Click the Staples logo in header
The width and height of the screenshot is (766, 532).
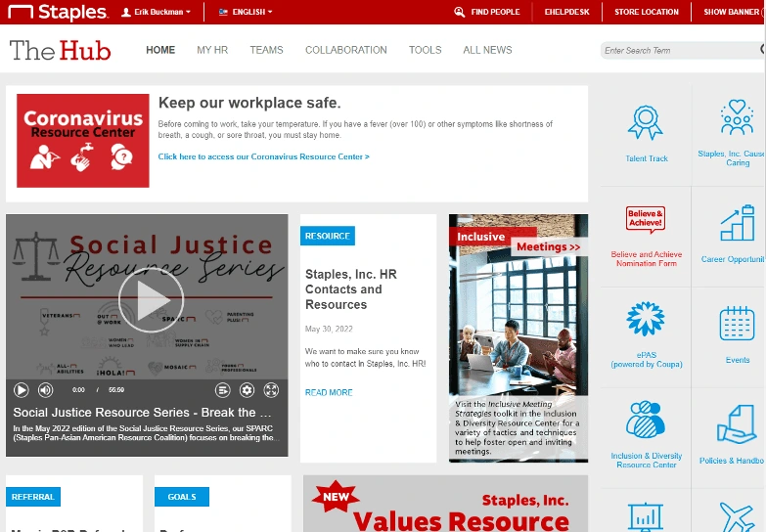coord(58,12)
